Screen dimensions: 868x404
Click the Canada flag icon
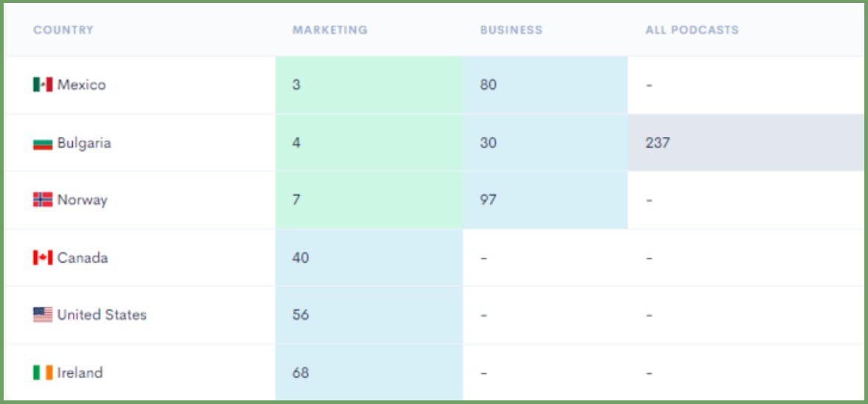click(x=43, y=258)
